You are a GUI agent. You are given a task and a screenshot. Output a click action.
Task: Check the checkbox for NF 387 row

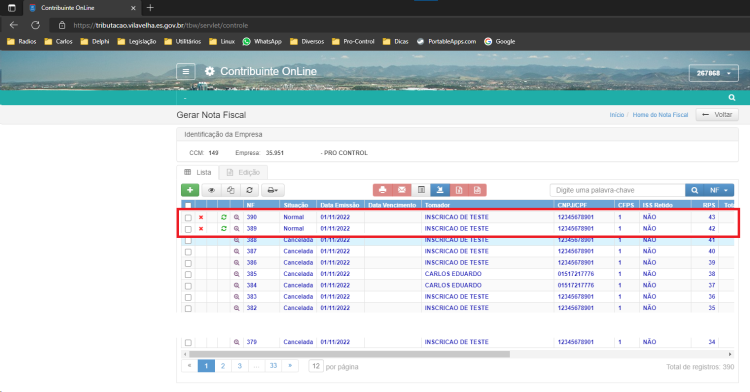tap(188, 252)
